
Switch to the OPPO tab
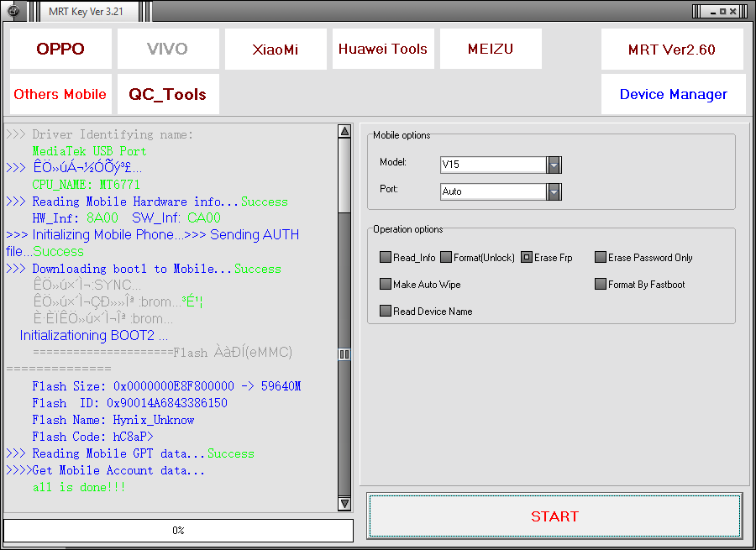click(60, 49)
